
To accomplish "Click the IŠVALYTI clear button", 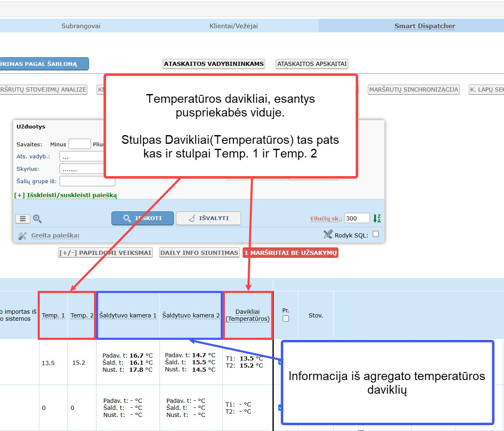I will (208, 218).
